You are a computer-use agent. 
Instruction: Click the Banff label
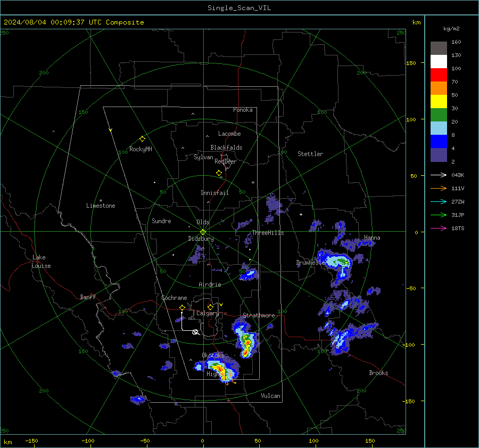(88, 297)
